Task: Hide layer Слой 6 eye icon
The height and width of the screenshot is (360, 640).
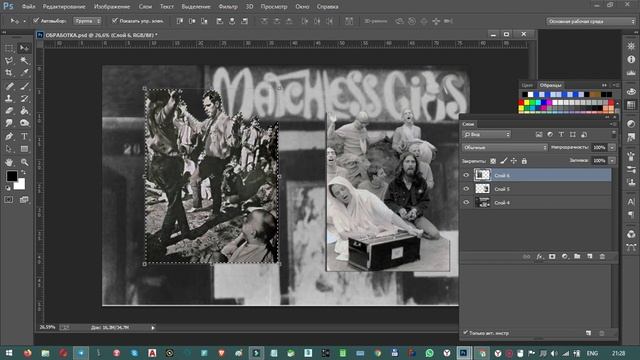Action: [x=466, y=175]
